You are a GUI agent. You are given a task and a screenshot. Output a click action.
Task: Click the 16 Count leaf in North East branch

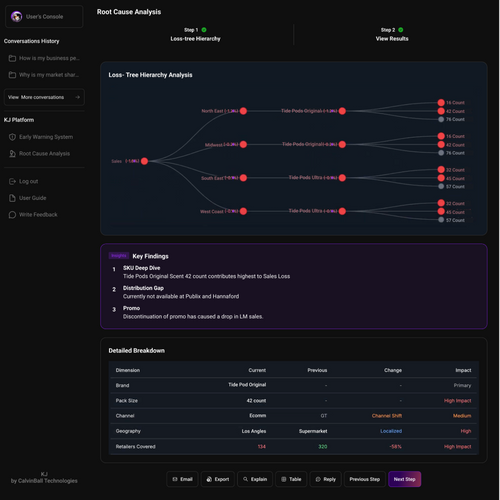tap(441, 103)
